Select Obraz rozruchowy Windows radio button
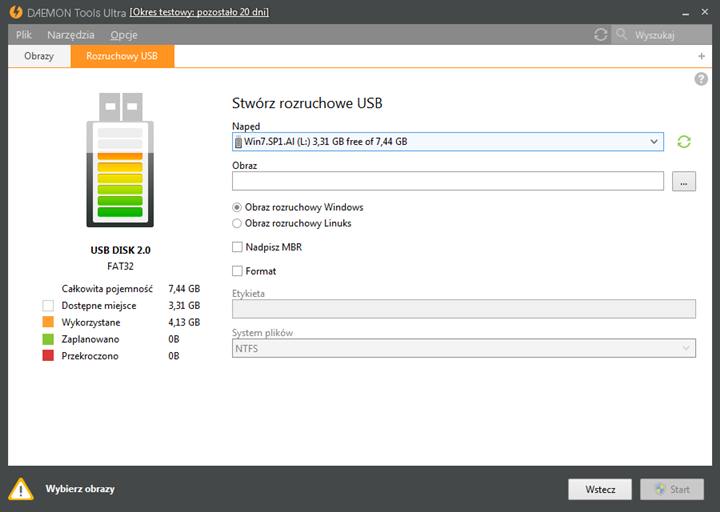 (x=237, y=208)
